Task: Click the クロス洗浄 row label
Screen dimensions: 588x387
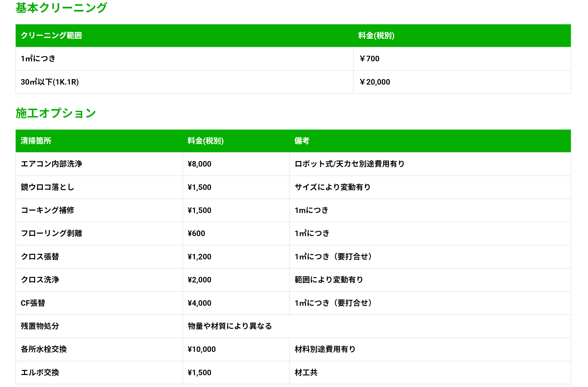Action: pyautogui.click(x=40, y=280)
